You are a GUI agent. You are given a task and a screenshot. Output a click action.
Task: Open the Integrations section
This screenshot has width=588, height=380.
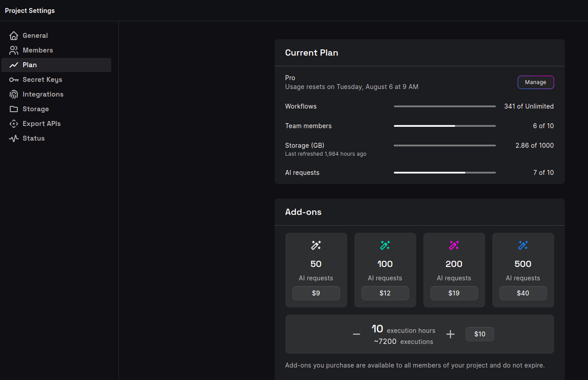[57, 94]
